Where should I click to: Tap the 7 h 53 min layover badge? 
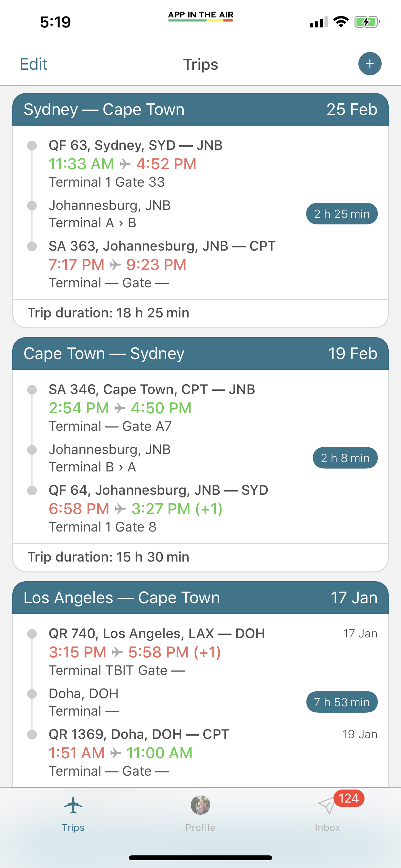click(x=342, y=702)
